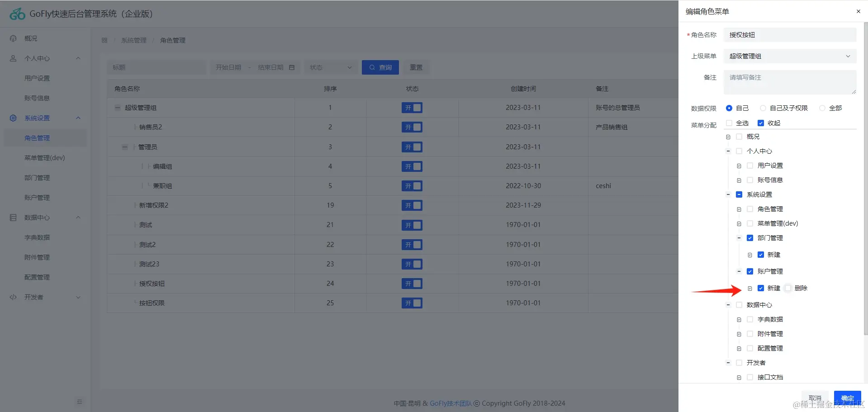The width and height of the screenshot is (868, 412).
Task: Select the 自己及子权限 radio option
Action: (763, 108)
